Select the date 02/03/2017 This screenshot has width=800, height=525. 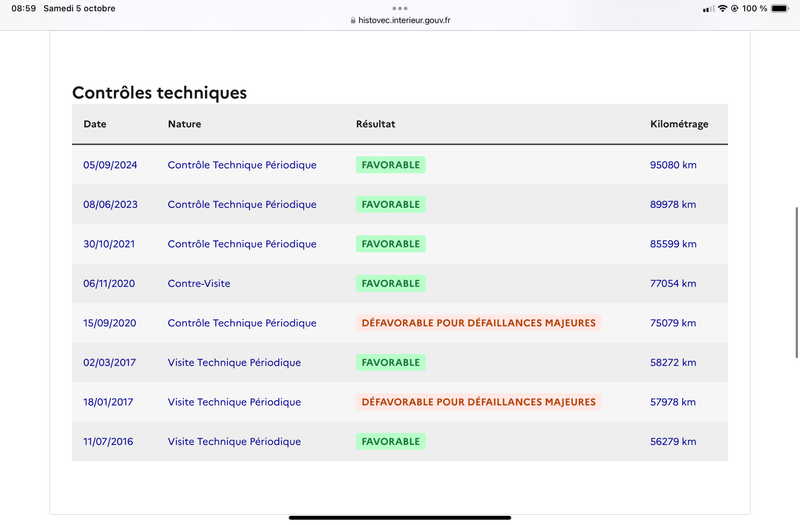coord(110,363)
